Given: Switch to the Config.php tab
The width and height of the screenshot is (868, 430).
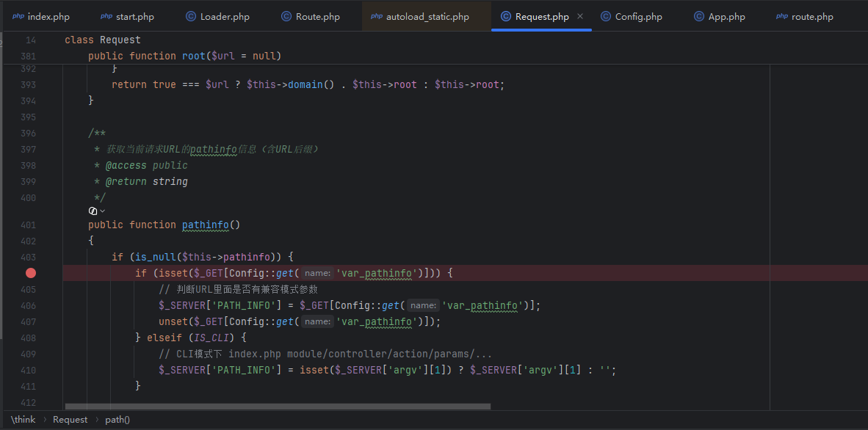Looking at the screenshot, I should click(x=632, y=17).
